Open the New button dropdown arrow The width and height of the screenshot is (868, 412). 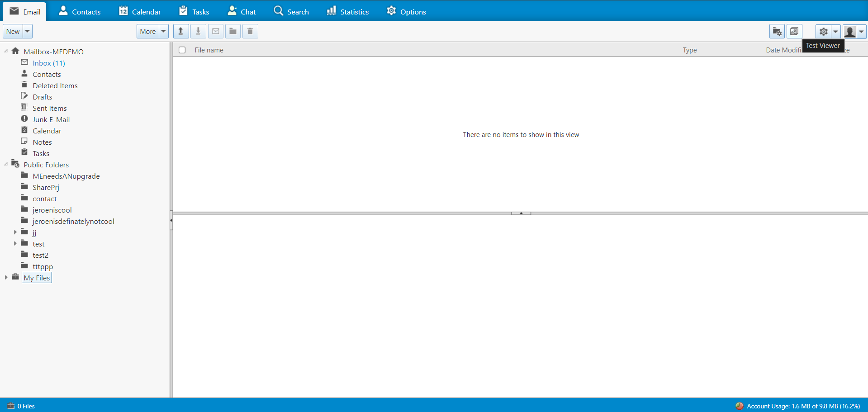[28, 31]
